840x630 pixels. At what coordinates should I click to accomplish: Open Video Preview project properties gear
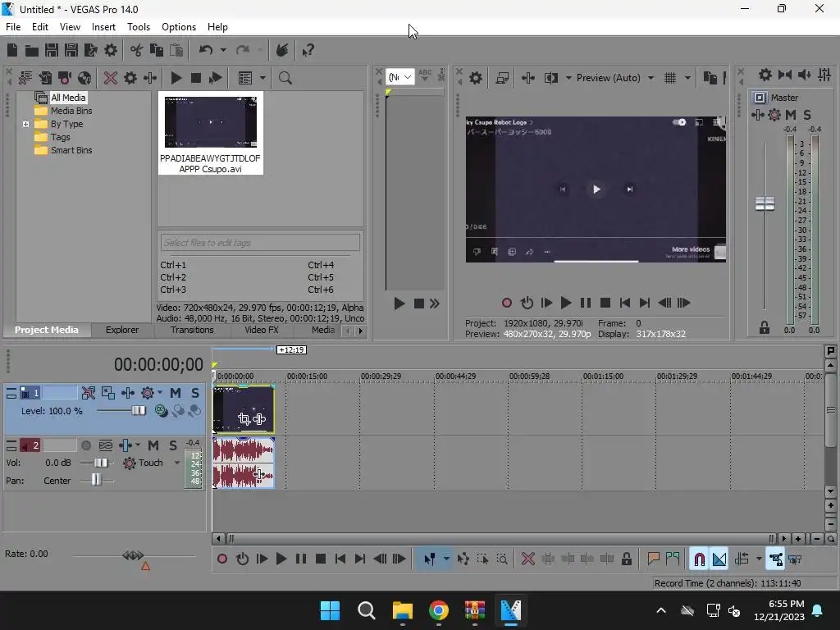[476, 78]
